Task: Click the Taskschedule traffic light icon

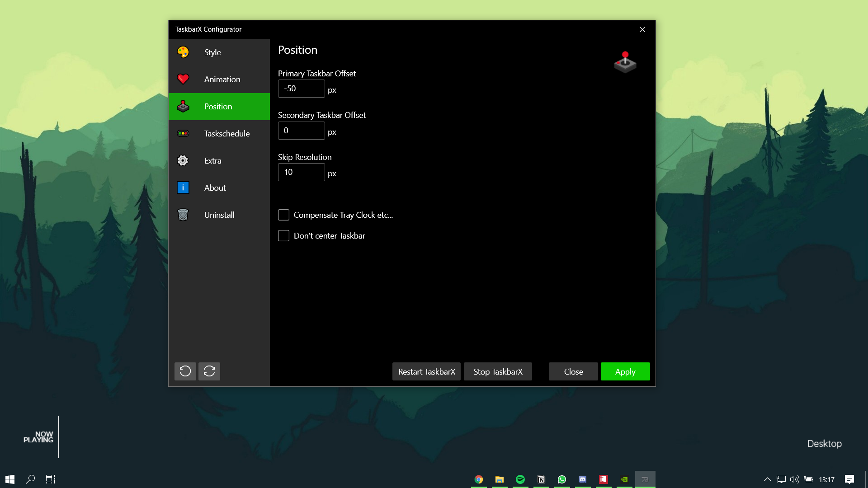Action: click(x=183, y=134)
